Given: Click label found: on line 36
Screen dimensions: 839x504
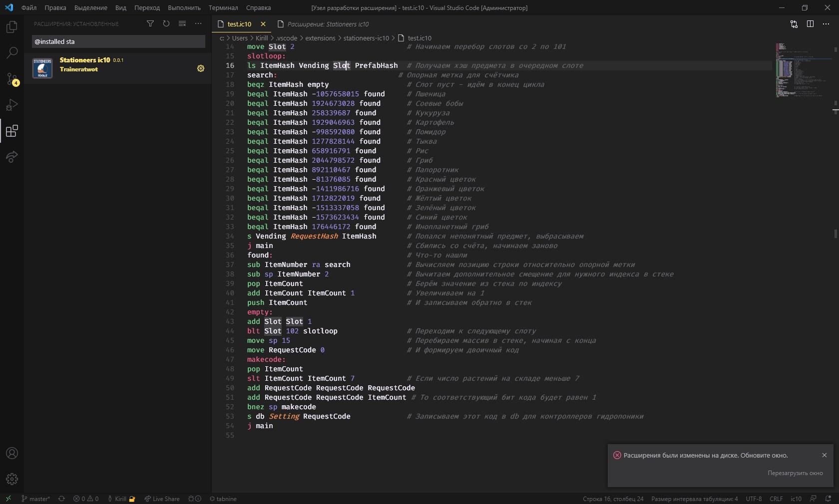Looking at the screenshot, I should pyautogui.click(x=260, y=255).
